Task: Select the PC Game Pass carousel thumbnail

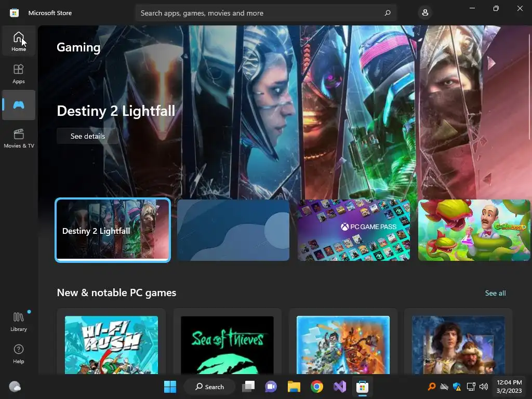Action: click(x=353, y=230)
